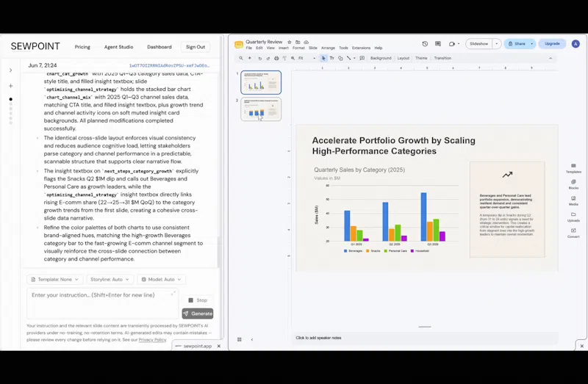The height and width of the screenshot is (384, 588).
Task: Activate the paint format tool
Action: (x=284, y=58)
